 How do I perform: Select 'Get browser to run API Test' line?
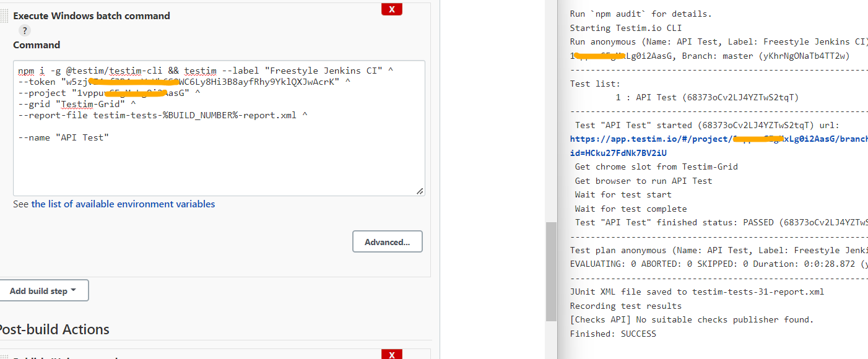pos(643,181)
